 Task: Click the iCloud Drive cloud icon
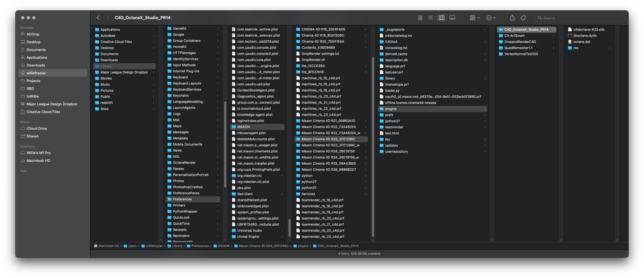23,128
